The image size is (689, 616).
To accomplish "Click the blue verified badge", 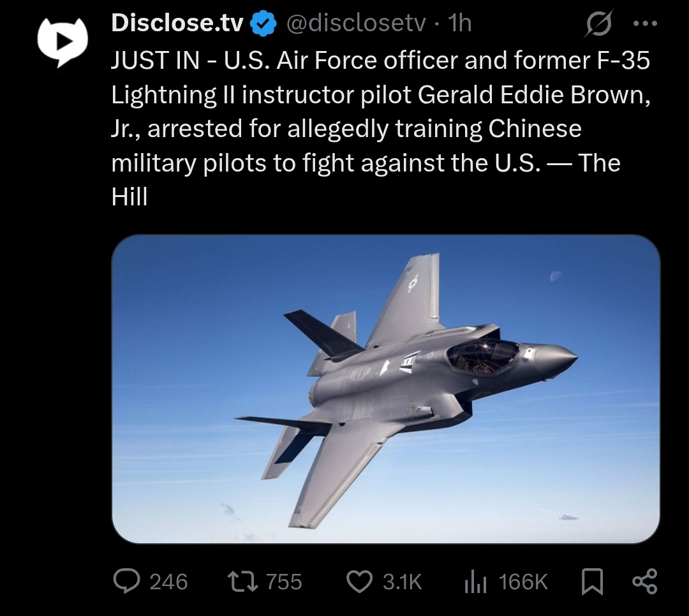I will pyautogui.click(x=263, y=24).
